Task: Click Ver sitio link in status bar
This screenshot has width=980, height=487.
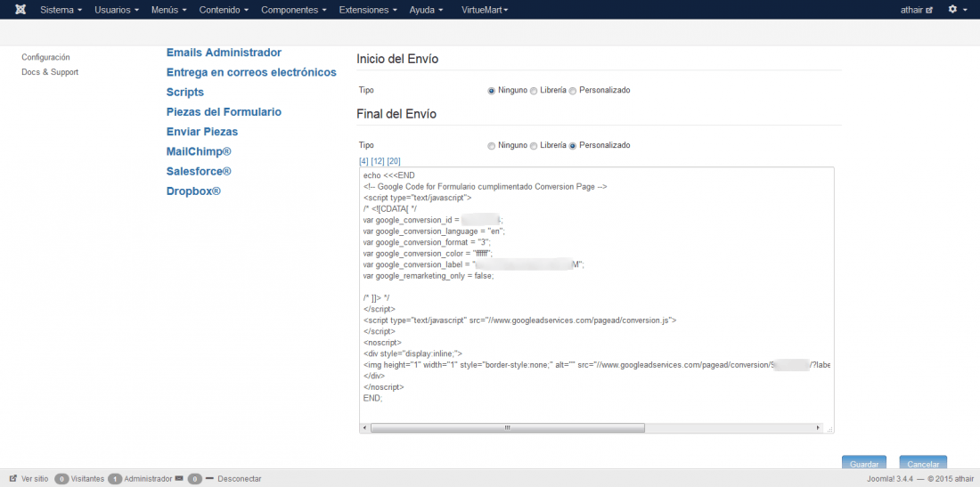Action: pos(35,479)
